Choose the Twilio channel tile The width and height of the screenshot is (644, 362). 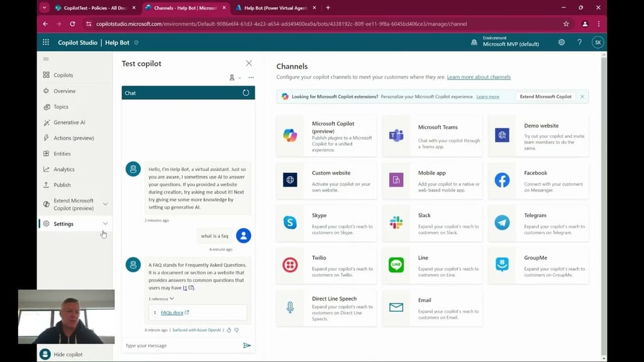[326, 265]
